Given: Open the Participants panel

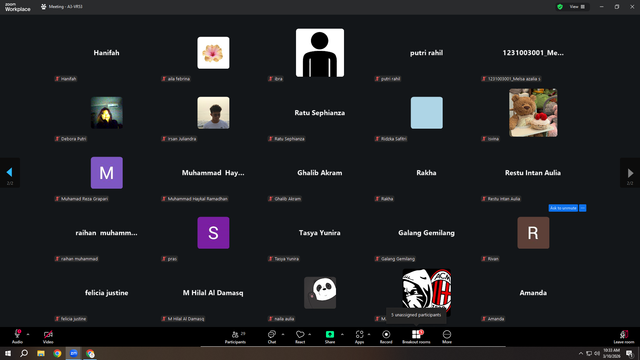Looking at the screenshot, I should (236, 337).
